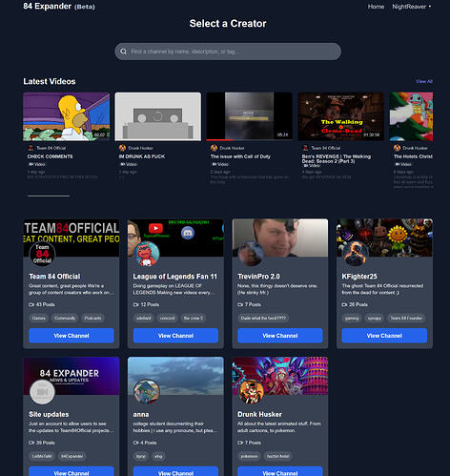View Channel for KFighter25
Screen dimensions: 450x476
(384, 336)
